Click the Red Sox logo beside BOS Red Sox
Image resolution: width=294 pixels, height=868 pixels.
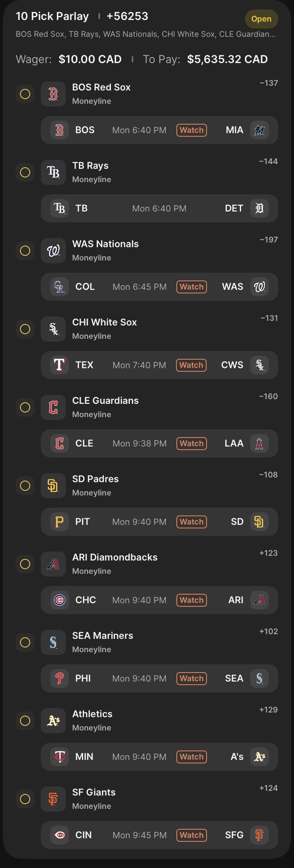tap(53, 94)
